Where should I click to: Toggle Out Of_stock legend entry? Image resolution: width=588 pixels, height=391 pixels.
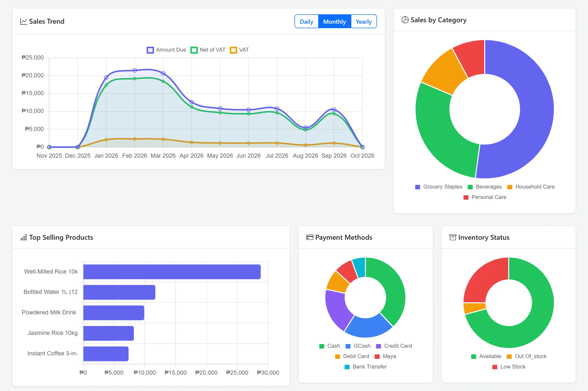coord(527,357)
